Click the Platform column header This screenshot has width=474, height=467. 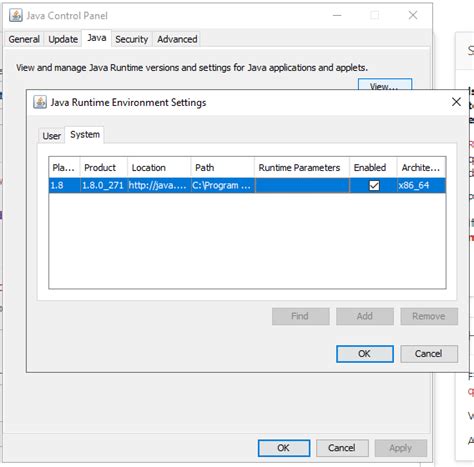tap(64, 167)
